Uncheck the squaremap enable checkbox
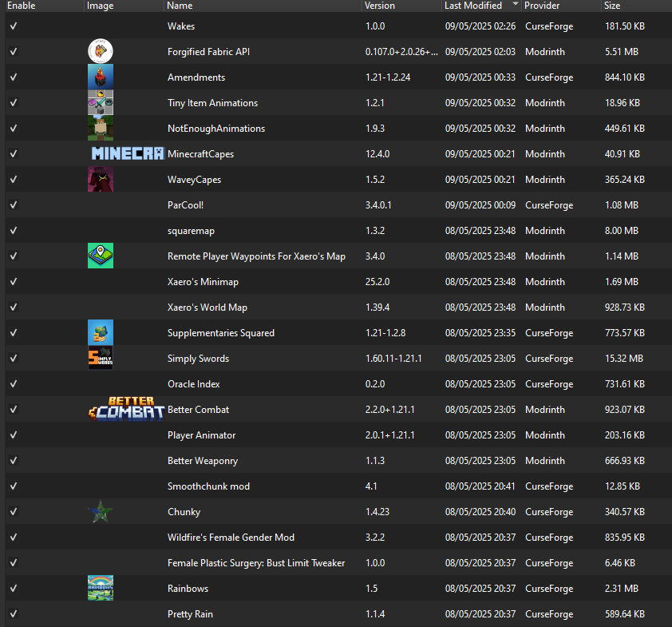The width and height of the screenshot is (672, 627). tap(14, 230)
